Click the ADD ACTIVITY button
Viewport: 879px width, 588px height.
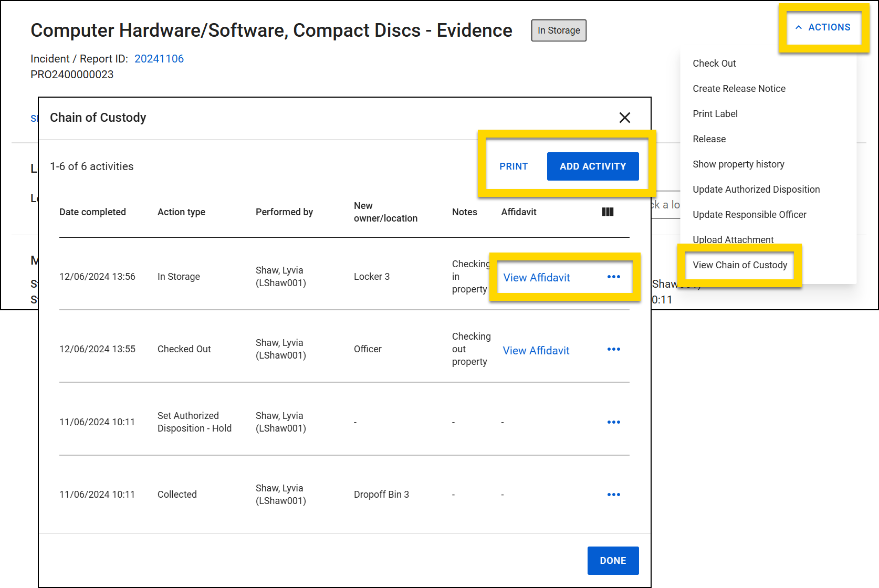click(593, 166)
